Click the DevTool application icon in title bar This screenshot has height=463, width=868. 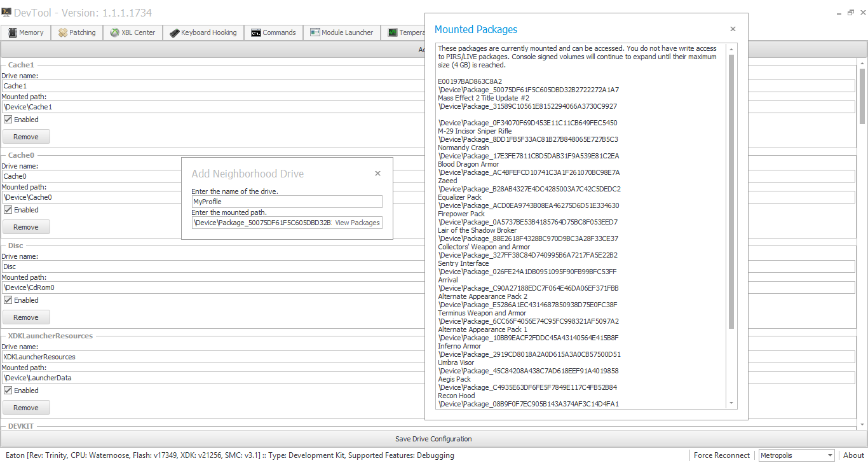click(x=5, y=12)
